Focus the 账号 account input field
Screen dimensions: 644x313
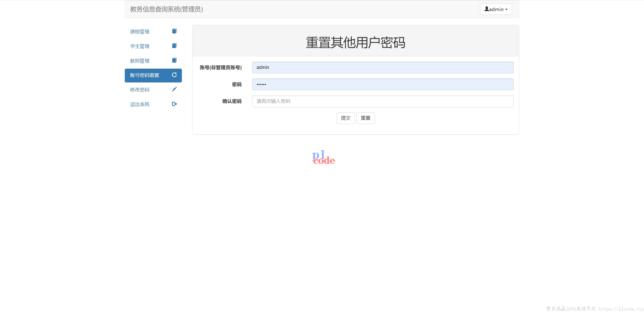pos(383,67)
